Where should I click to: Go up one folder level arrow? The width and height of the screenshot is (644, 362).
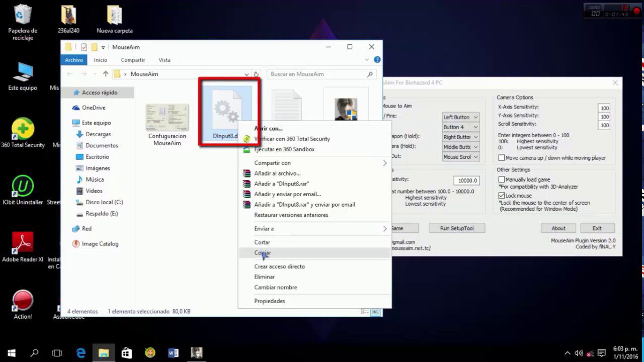[x=106, y=74]
